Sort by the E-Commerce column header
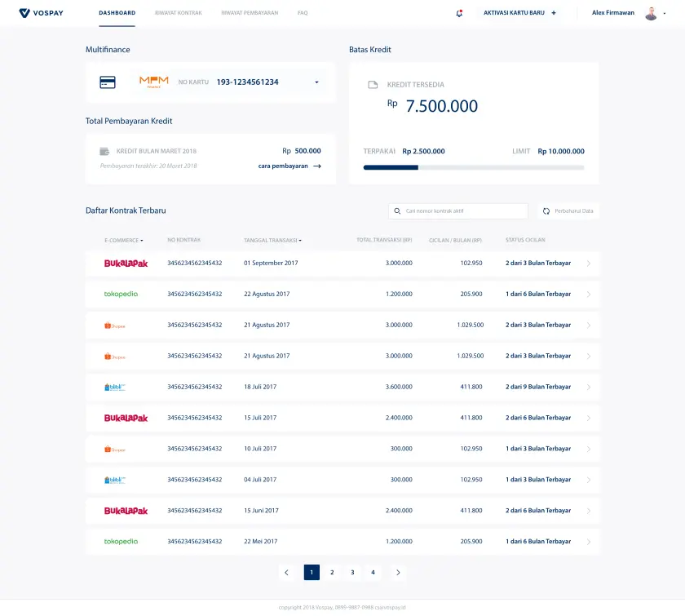The height and width of the screenshot is (616, 685). tap(123, 241)
